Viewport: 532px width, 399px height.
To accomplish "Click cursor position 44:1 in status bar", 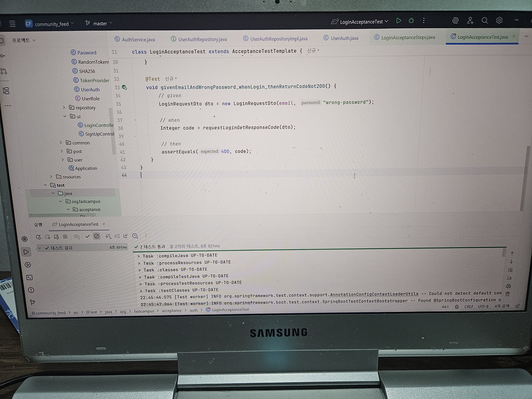I will tap(445, 307).
